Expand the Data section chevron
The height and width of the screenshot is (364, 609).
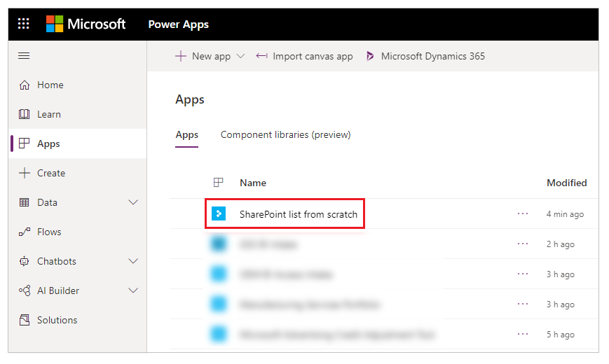click(x=133, y=202)
